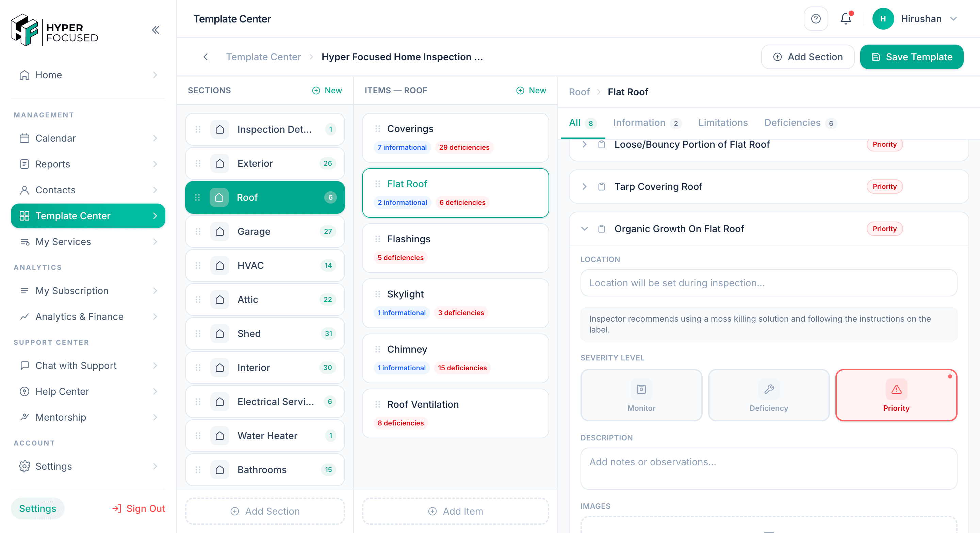Focus the Location input field
The height and width of the screenshot is (533, 980).
(768, 283)
